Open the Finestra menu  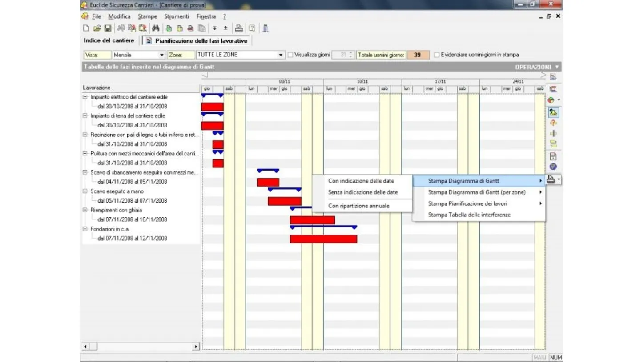click(x=206, y=16)
